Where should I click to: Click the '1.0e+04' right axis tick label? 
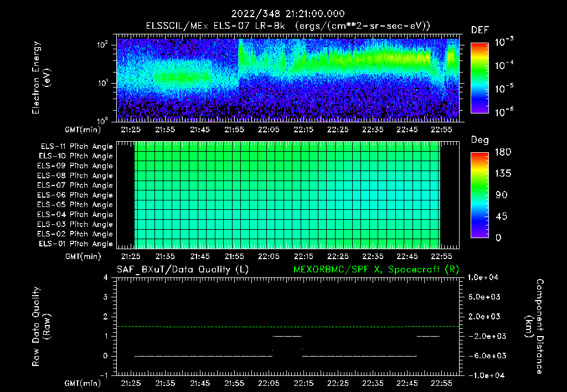coord(483,278)
